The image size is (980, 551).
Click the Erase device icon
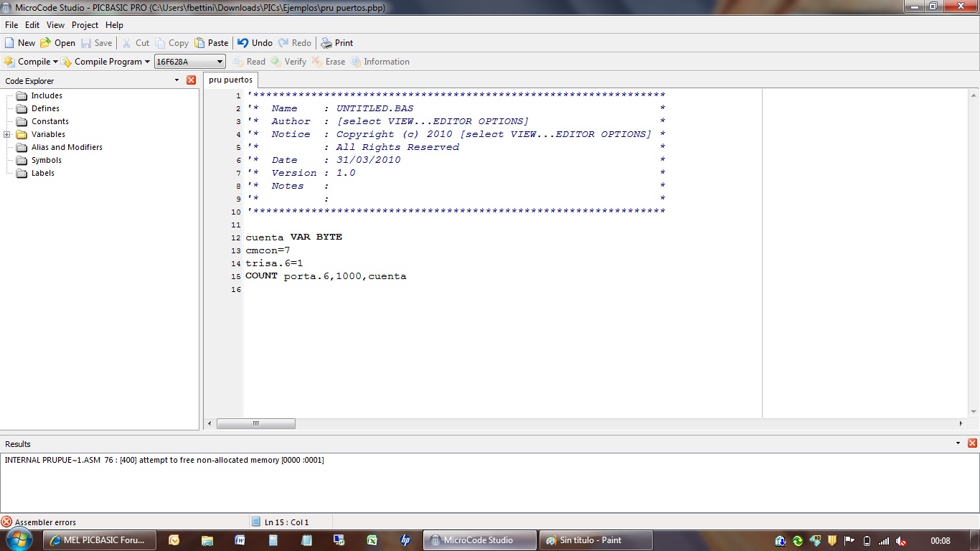tap(317, 62)
